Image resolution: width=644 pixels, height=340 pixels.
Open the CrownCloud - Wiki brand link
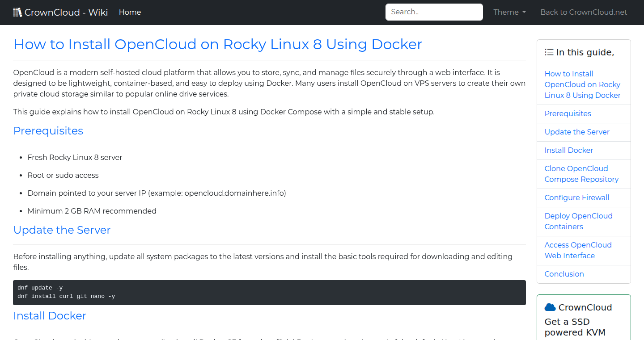[x=60, y=12]
